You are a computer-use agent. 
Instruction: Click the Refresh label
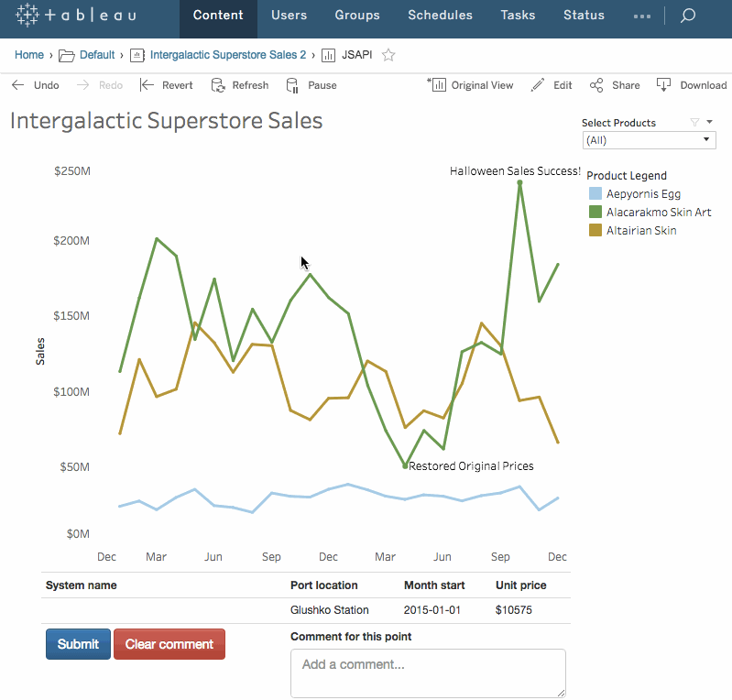click(250, 85)
